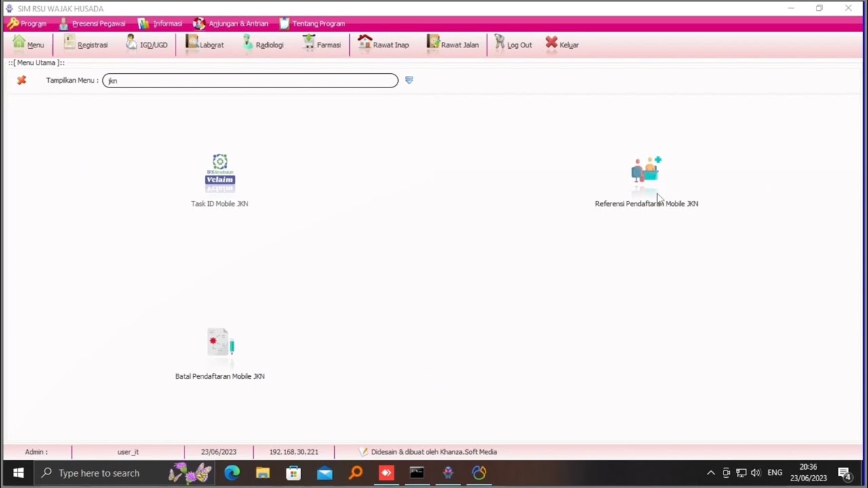
Task: Click the volume icon in the tray
Action: (x=756, y=473)
